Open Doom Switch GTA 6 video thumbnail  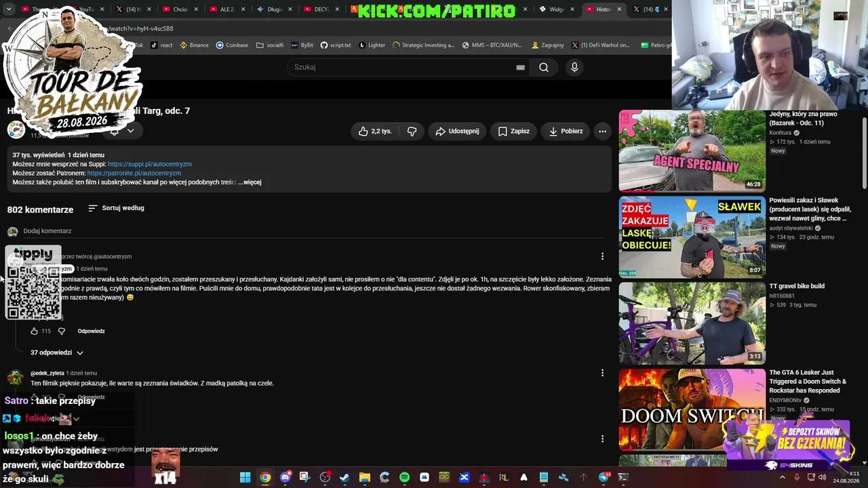click(x=692, y=409)
